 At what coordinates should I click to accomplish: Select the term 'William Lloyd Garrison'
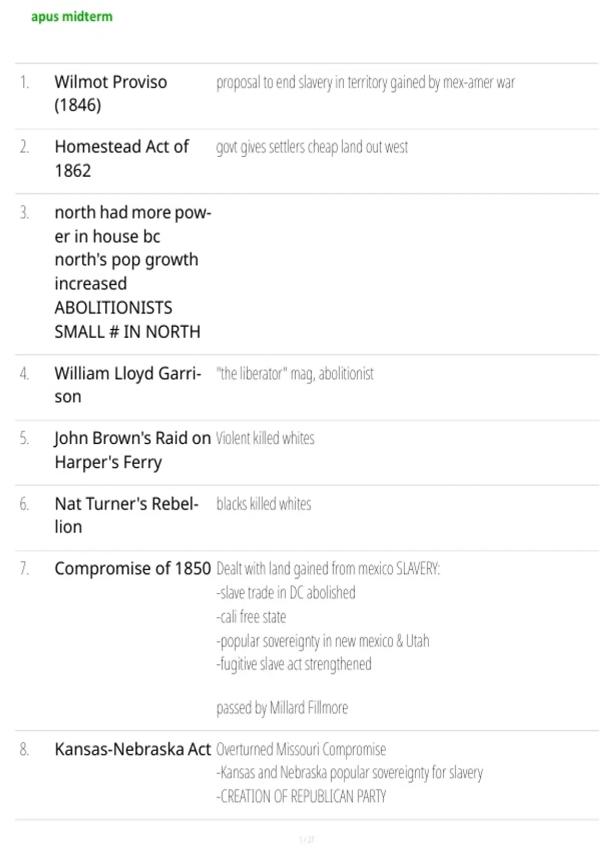(128, 385)
